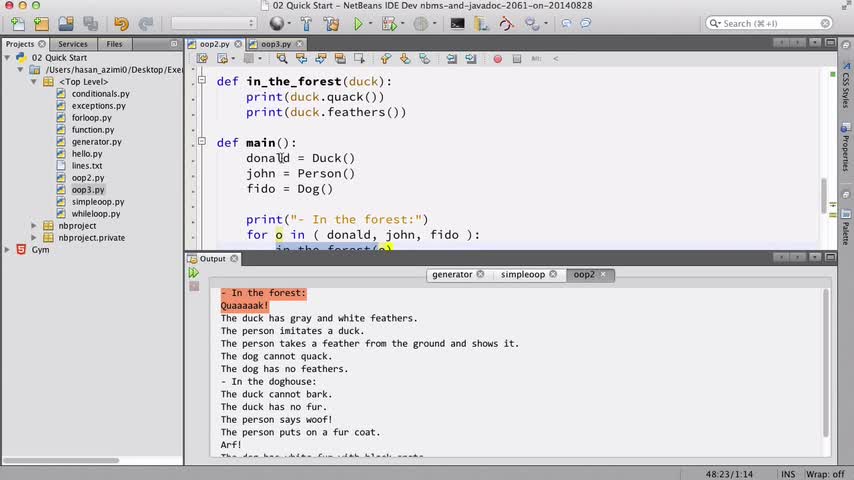Click the New File toolbar icon
This screenshot has height=480, width=854.
coord(17,23)
